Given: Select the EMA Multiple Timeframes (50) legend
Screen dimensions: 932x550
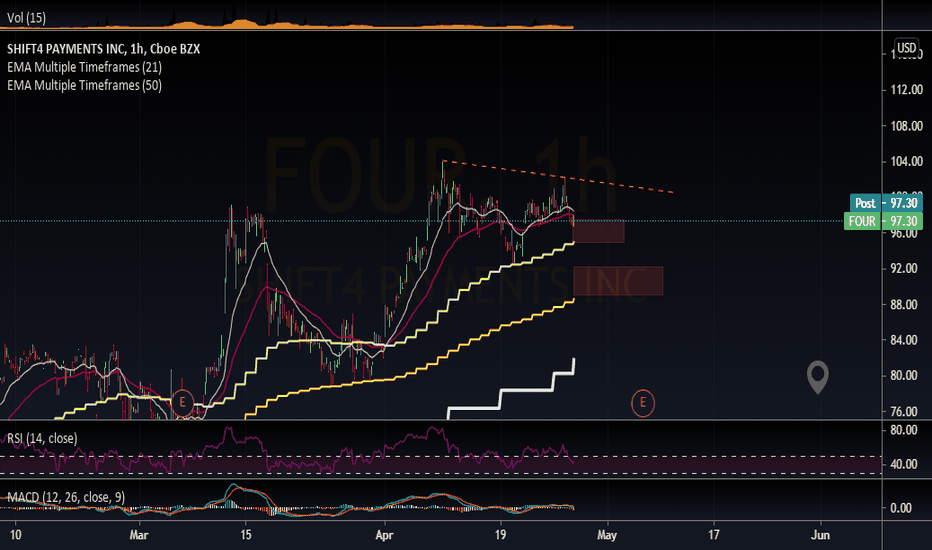Looking at the screenshot, I should coord(84,85).
